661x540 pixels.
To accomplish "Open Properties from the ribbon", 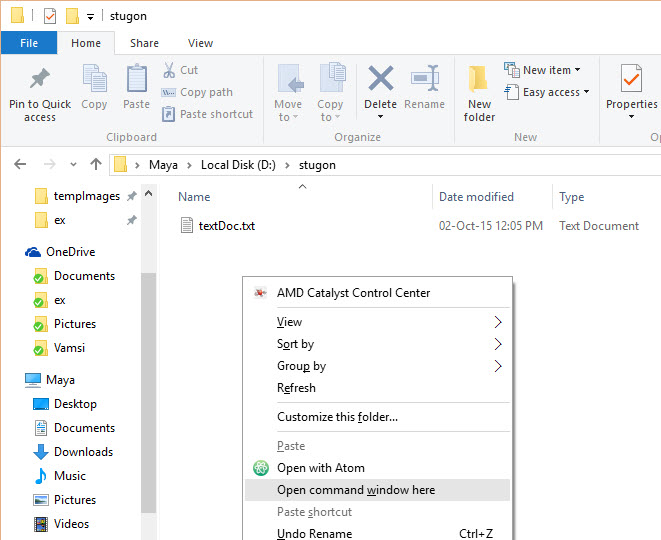I will coord(631,80).
